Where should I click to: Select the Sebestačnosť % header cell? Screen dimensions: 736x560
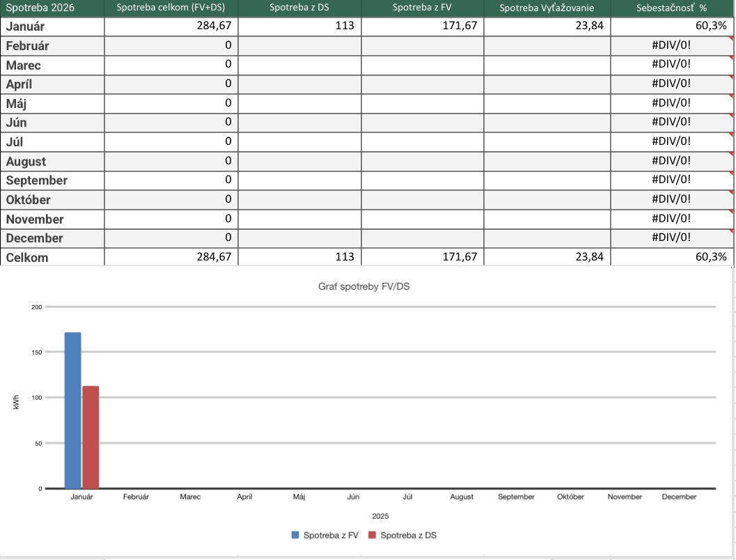[671, 8]
